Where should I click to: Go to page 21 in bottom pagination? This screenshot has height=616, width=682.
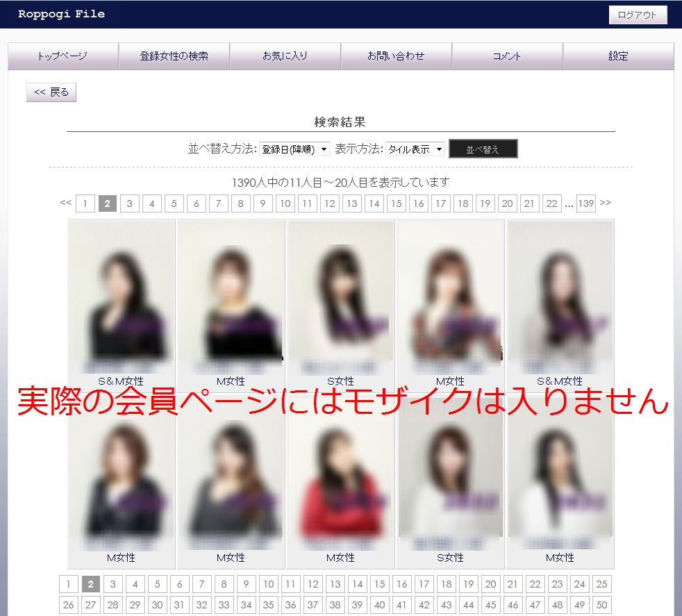[513, 584]
